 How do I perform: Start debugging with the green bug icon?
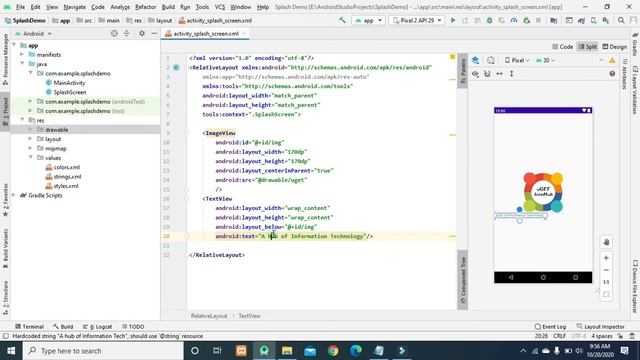tap(489, 20)
